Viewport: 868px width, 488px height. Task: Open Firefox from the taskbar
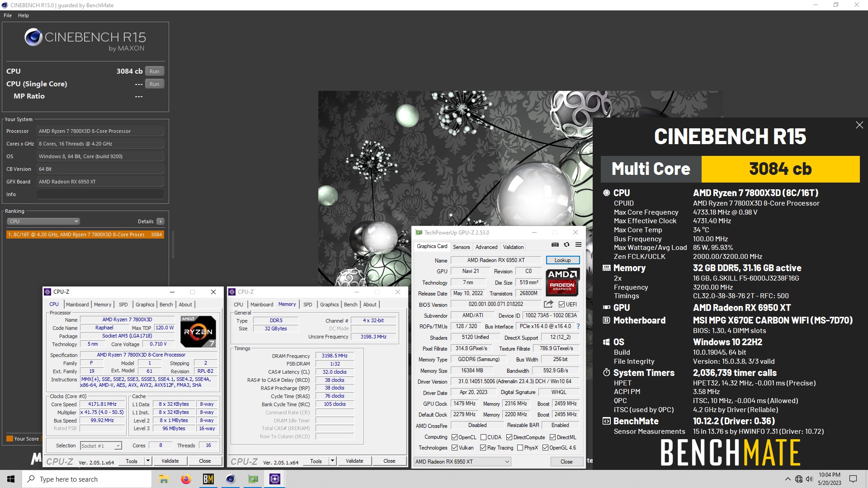tap(186, 479)
